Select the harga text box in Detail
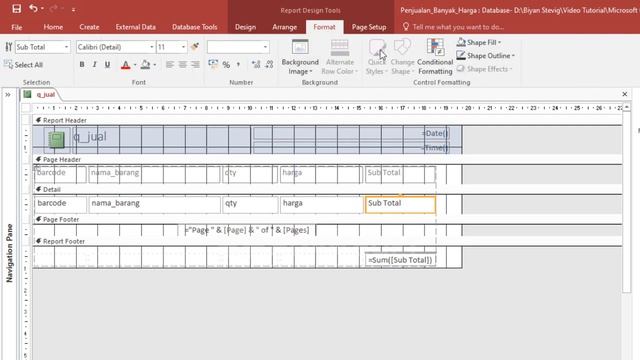 321,204
